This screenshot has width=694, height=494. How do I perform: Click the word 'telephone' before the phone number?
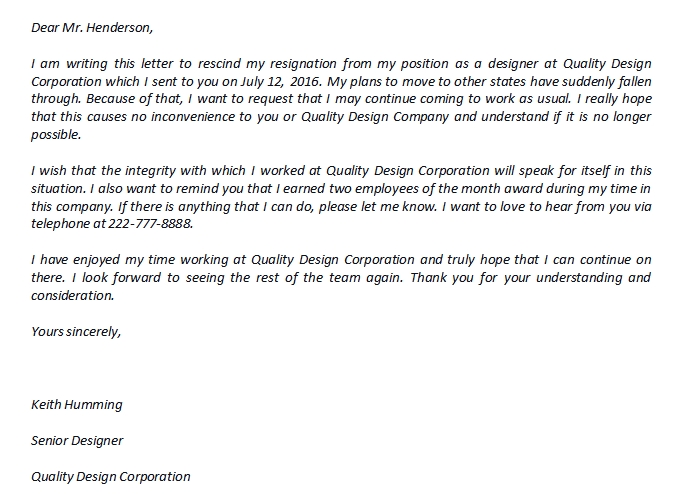tap(62, 223)
